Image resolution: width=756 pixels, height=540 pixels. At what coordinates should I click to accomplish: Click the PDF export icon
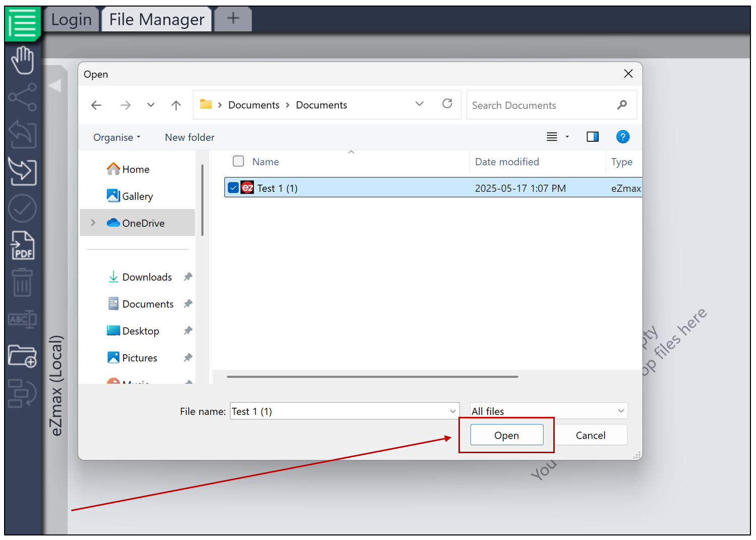pos(23,245)
